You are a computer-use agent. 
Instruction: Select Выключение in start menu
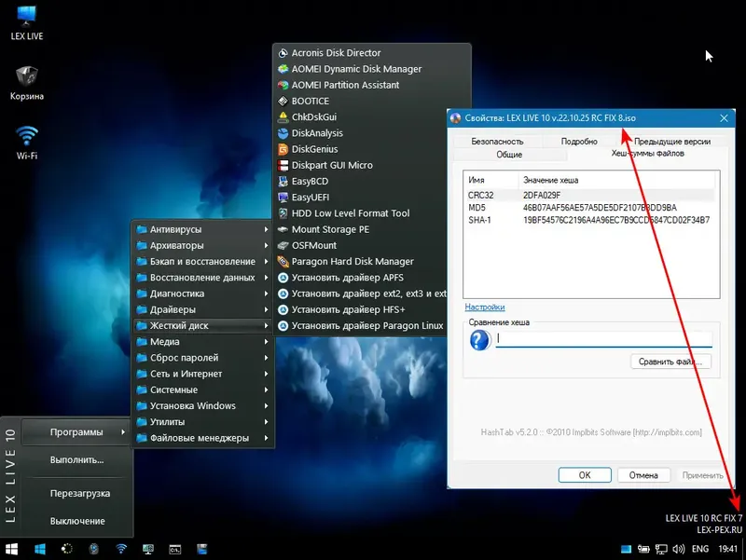76,521
